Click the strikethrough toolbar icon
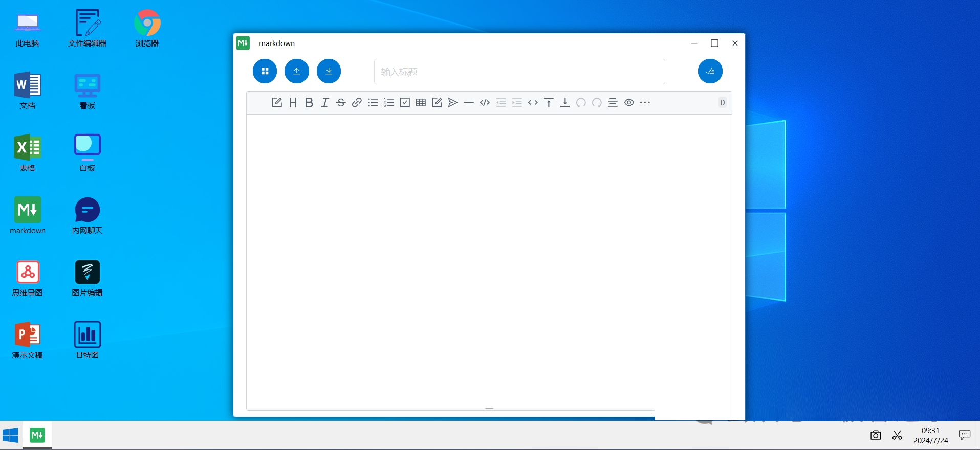The height and width of the screenshot is (450, 980). [x=341, y=103]
